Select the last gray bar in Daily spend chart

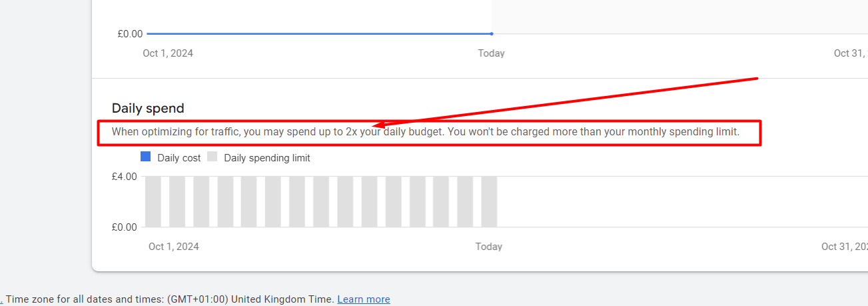pos(489,201)
